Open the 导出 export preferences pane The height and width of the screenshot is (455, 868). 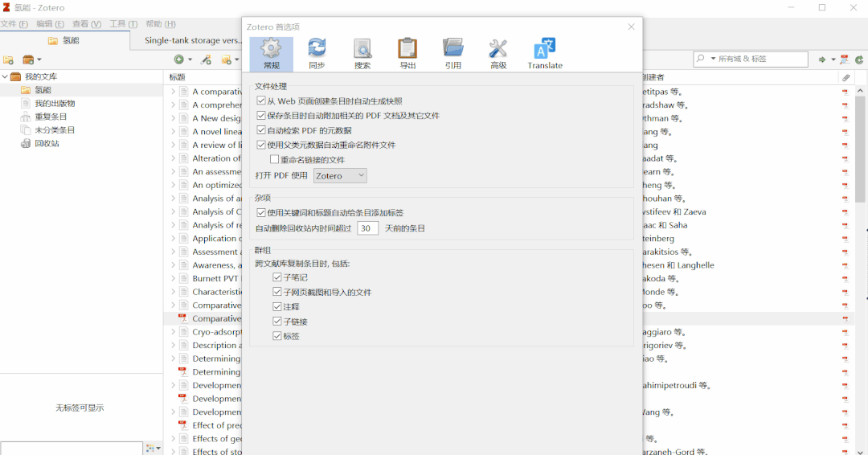(x=407, y=54)
